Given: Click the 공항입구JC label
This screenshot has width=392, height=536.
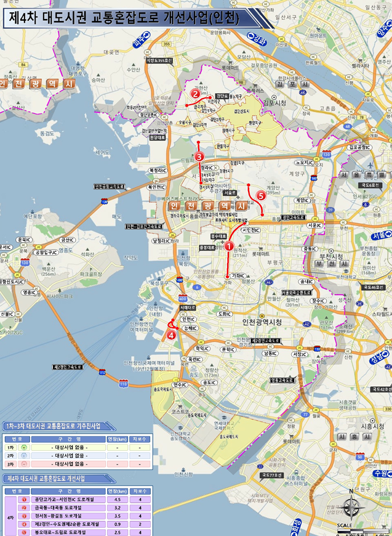Looking at the screenshot, I should (46, 252).
